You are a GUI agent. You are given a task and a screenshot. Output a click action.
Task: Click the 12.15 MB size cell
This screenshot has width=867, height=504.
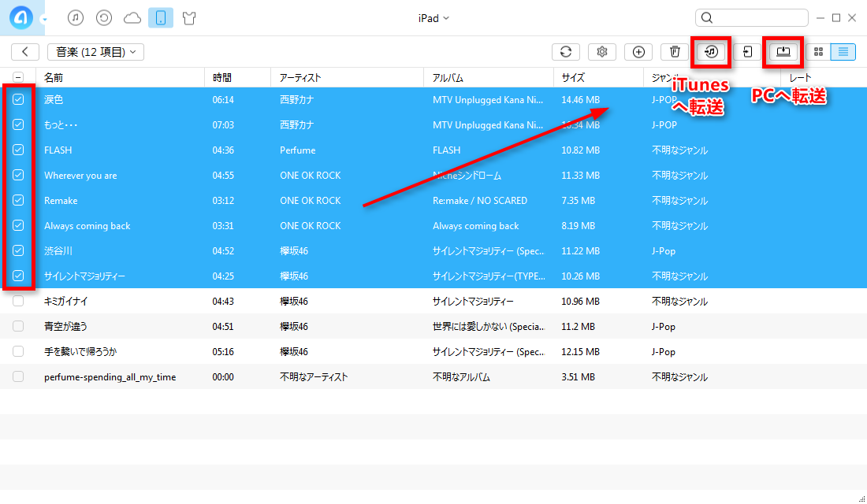tap(581, 351)
